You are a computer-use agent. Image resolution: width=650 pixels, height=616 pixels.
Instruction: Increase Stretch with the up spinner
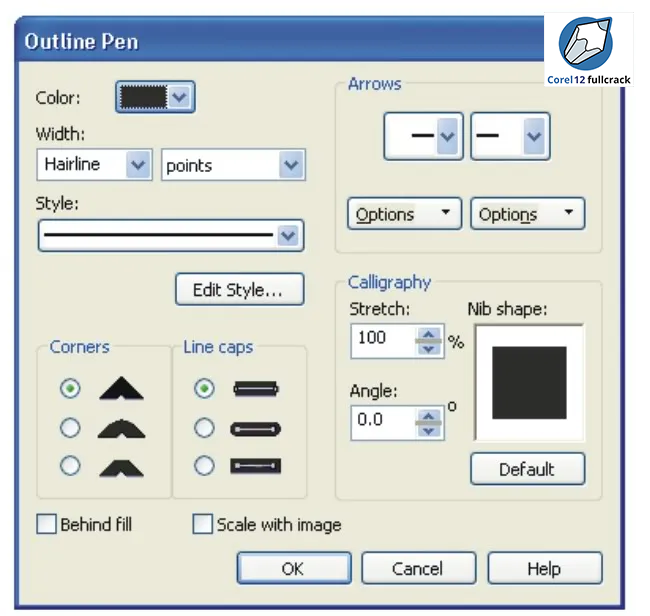(x=429, y=334)
